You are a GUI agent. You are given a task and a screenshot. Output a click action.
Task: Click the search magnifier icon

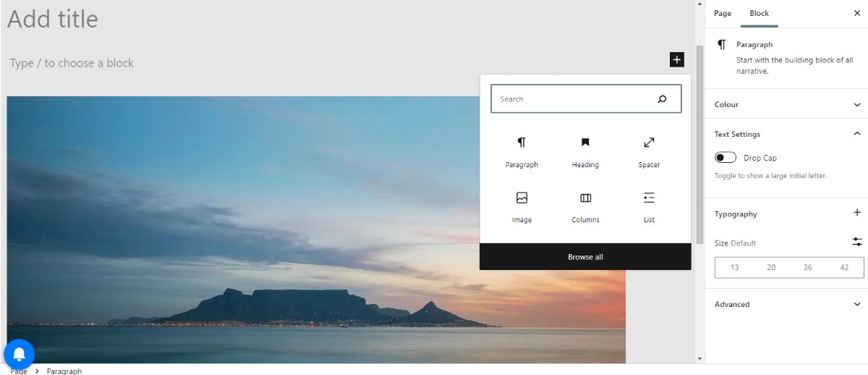[662, 99]
